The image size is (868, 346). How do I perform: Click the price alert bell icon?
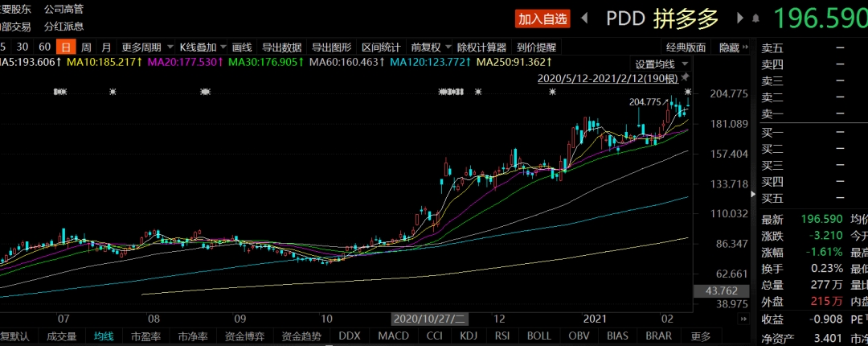(755, 19)
